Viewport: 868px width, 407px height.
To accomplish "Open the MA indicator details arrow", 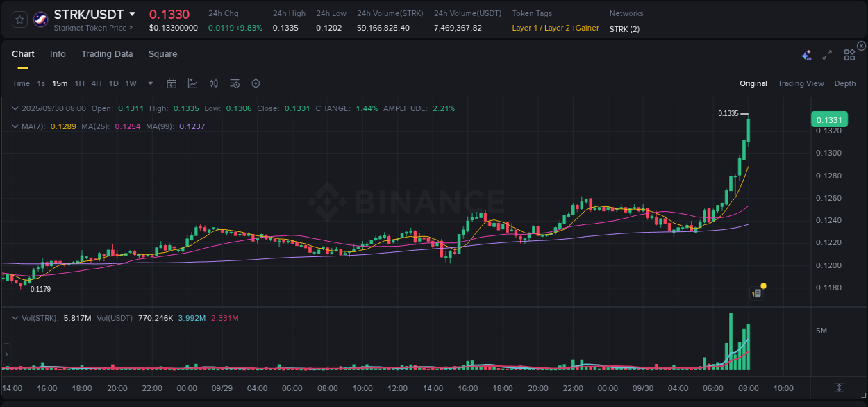I will (15, 126).
